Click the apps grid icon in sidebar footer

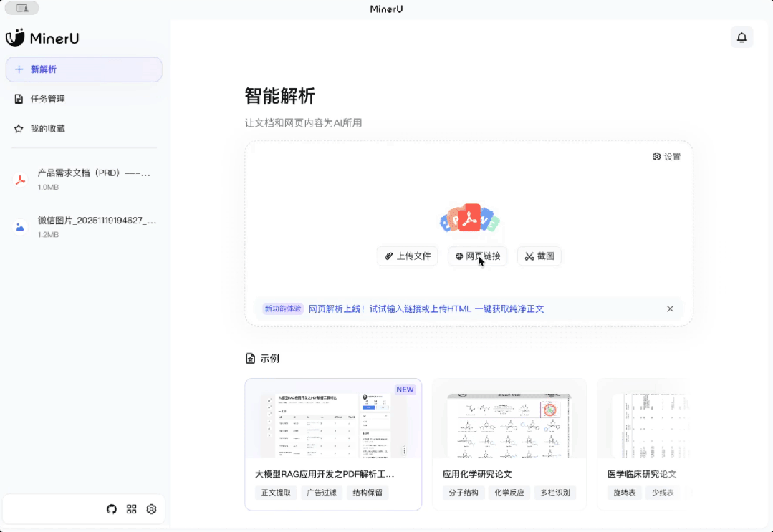131,509
